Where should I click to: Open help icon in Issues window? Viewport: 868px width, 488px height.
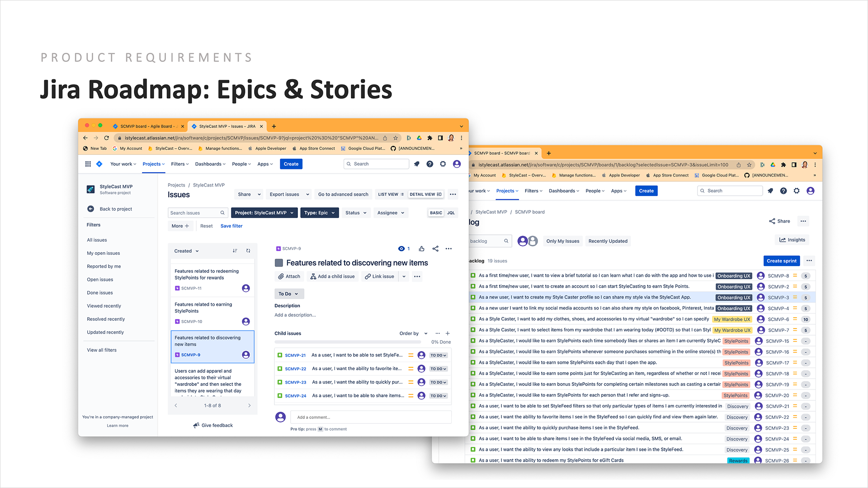click(430, 164)
